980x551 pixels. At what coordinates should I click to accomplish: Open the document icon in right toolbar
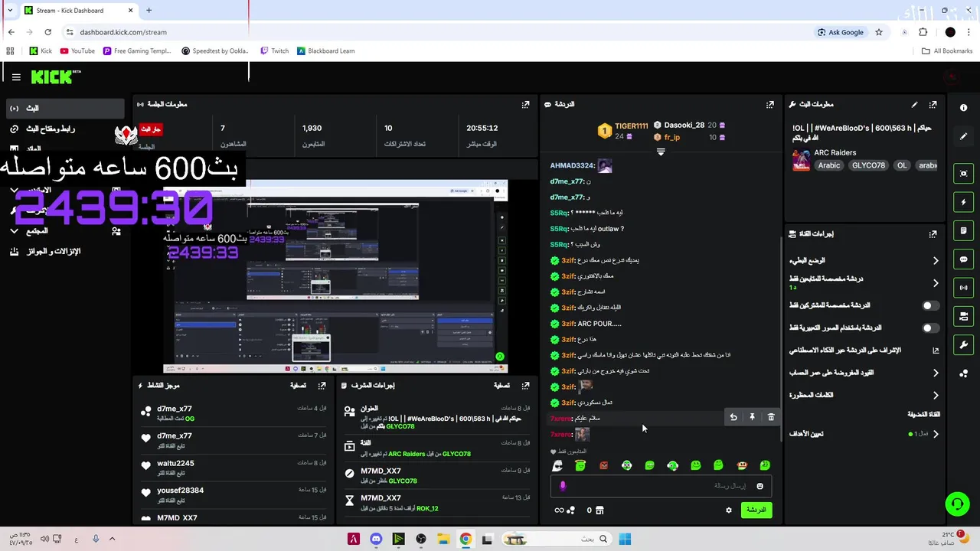963,230
